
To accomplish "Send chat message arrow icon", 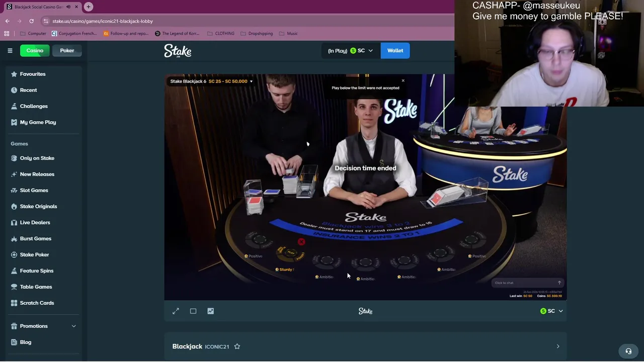I will pyautogui.click(x=559, y=283).
